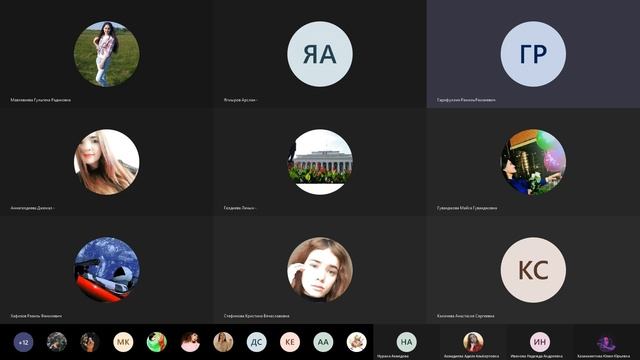This screenshot has height=360, width=640.
Task: Click the green-background avatar in participant strip
Action: click(157, 342)
